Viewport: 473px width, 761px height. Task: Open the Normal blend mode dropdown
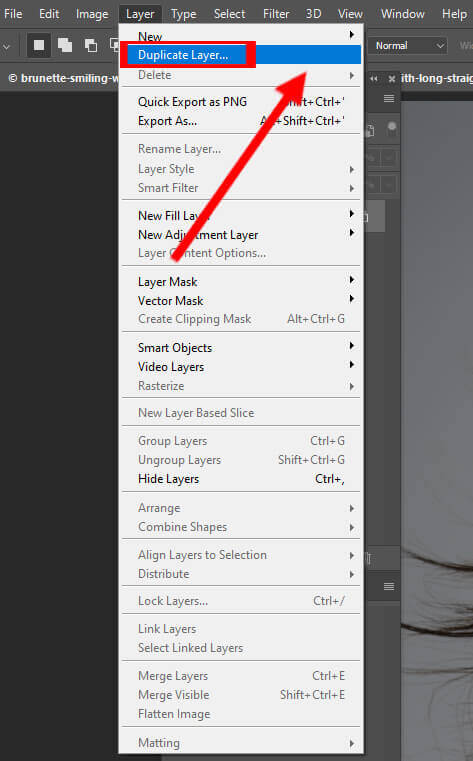pyautogui.click(x=410, y=46)
